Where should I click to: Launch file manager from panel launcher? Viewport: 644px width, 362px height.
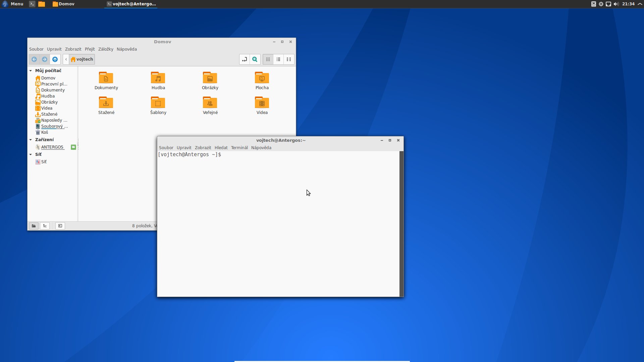(42, 4)
